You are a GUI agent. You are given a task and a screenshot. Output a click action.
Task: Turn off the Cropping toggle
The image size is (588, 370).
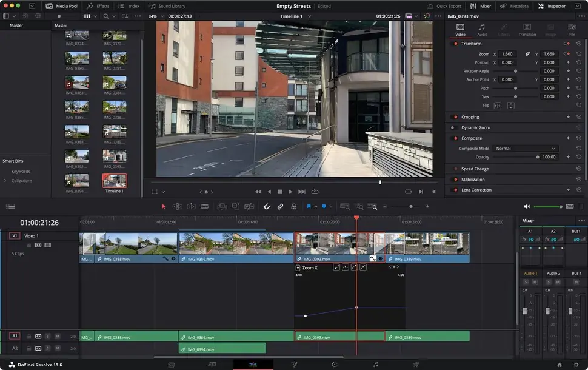[x=454, y=117]
